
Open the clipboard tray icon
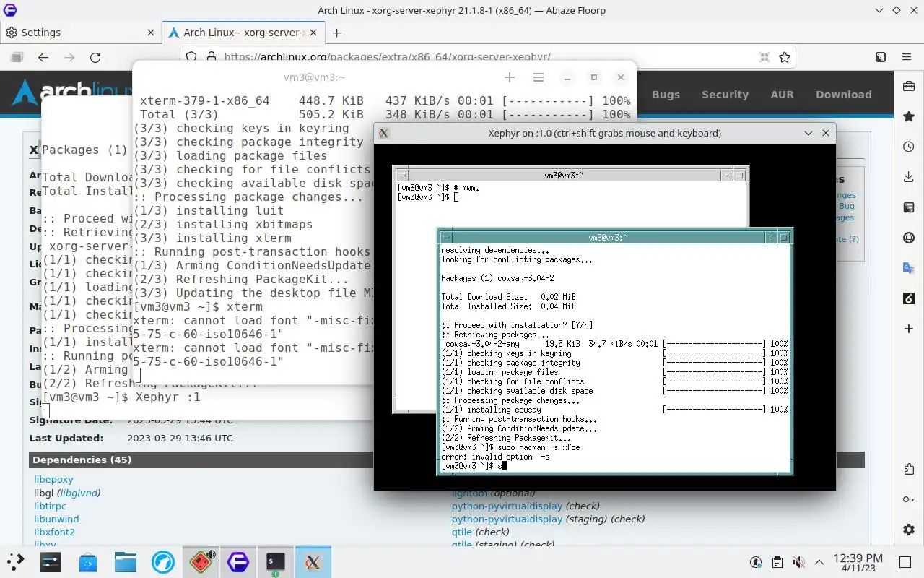777,561
